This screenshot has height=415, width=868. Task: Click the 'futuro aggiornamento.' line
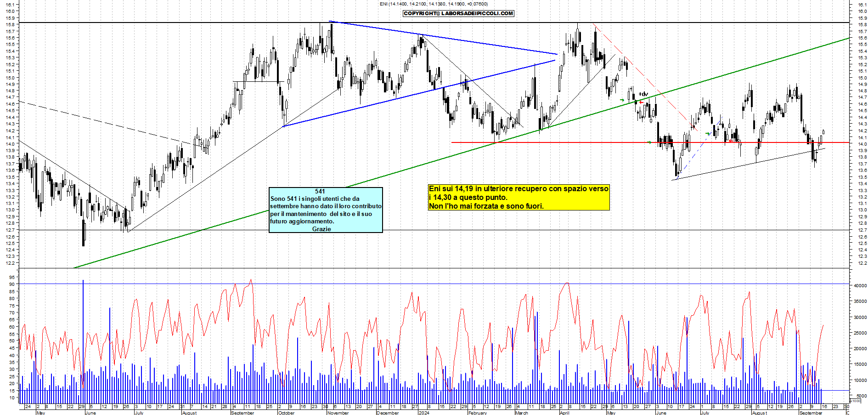click(302, 221)
